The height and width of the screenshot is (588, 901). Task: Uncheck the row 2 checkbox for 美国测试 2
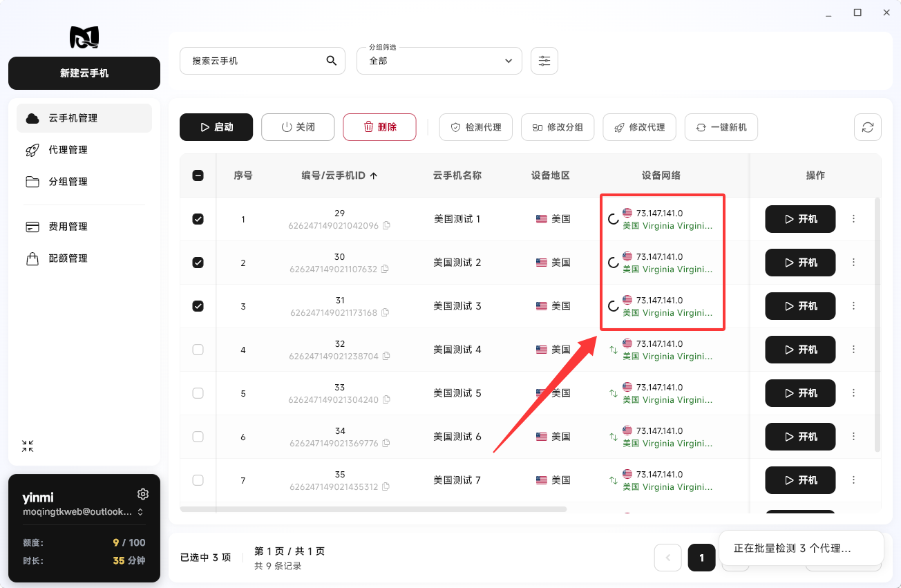coord(198,263)
